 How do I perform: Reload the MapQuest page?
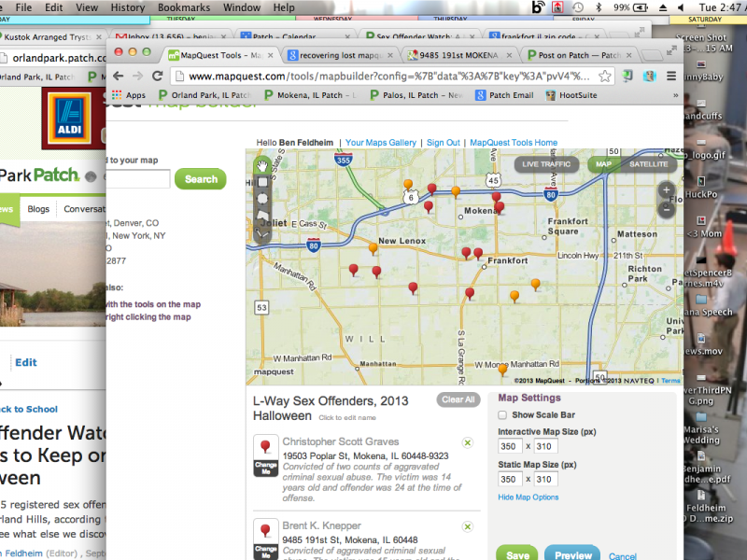pos(157,77)
